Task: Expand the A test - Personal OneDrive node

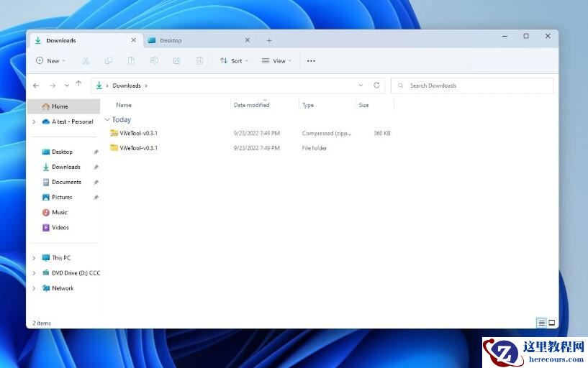Action: [34, 121]
